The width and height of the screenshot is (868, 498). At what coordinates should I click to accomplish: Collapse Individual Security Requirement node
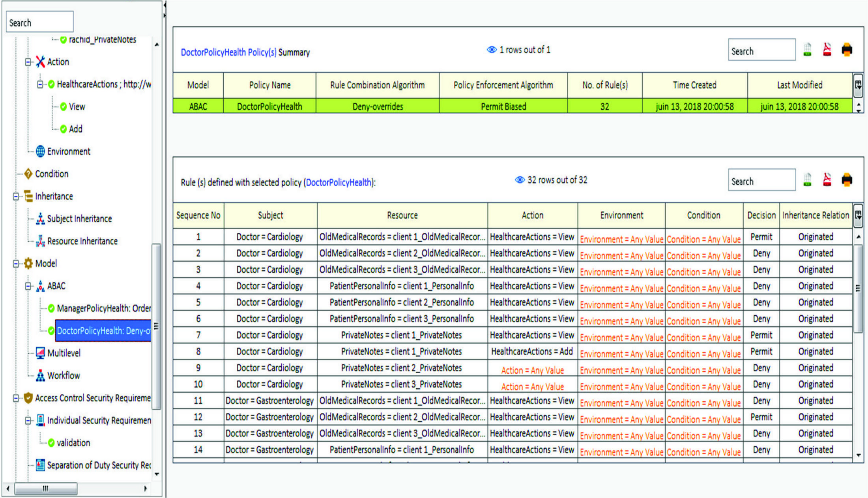click(x=28, y=421)
